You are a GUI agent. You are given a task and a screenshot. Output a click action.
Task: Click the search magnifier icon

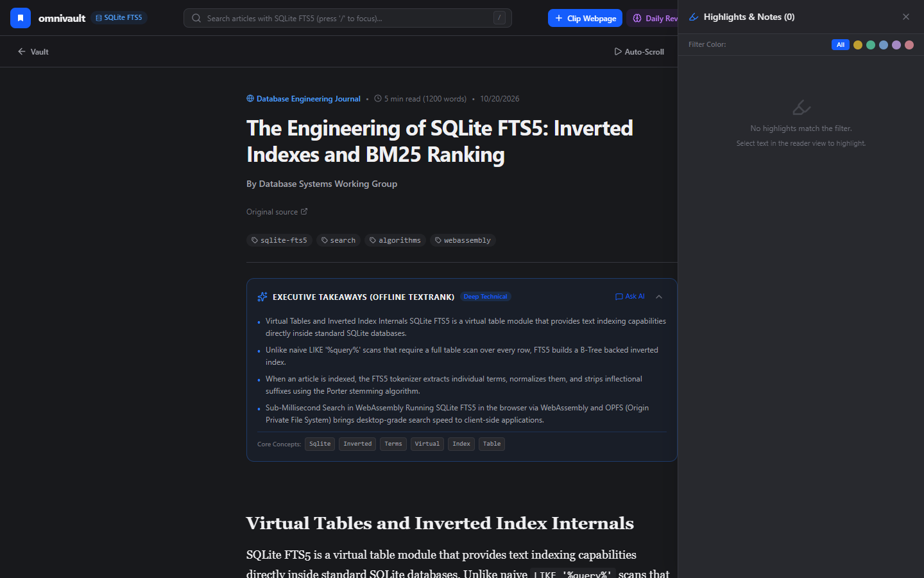(x=196, y=18)
